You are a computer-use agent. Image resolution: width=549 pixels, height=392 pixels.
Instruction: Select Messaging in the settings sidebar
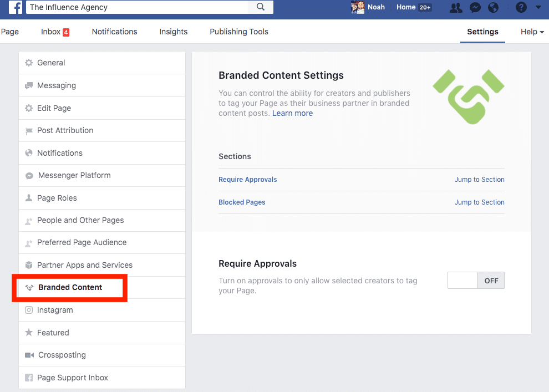tap(102, 85)
